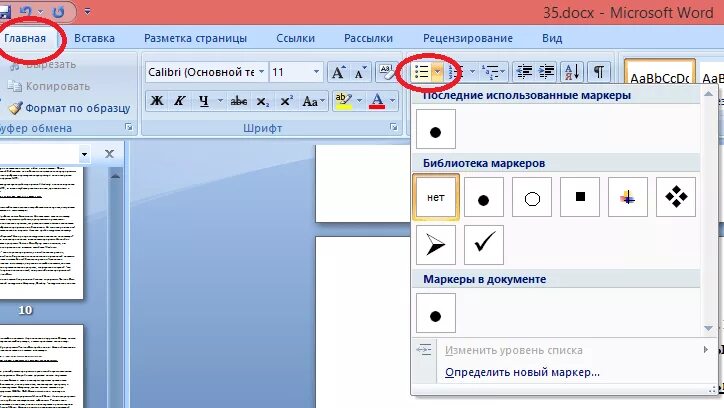Pick the colored plus bullet
Viewport: 724px width, 408px height.
point(628,197)
